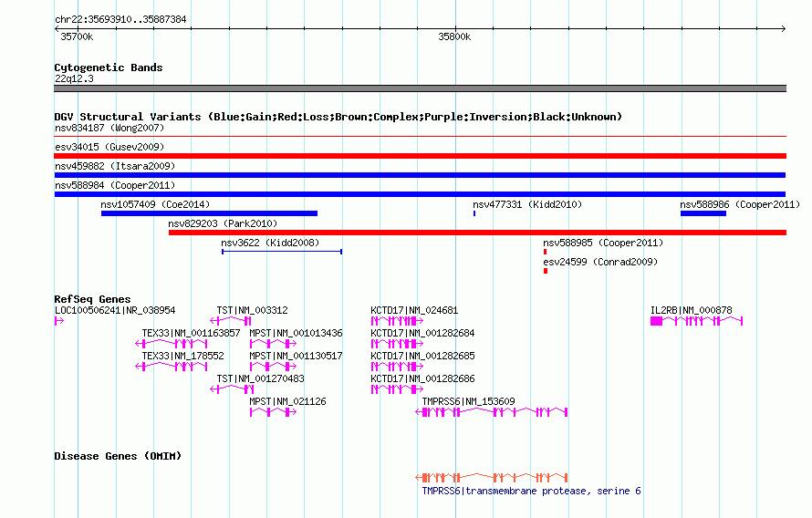Click the nsv477331 (Kidd2010) label

(x=527, y=204)
